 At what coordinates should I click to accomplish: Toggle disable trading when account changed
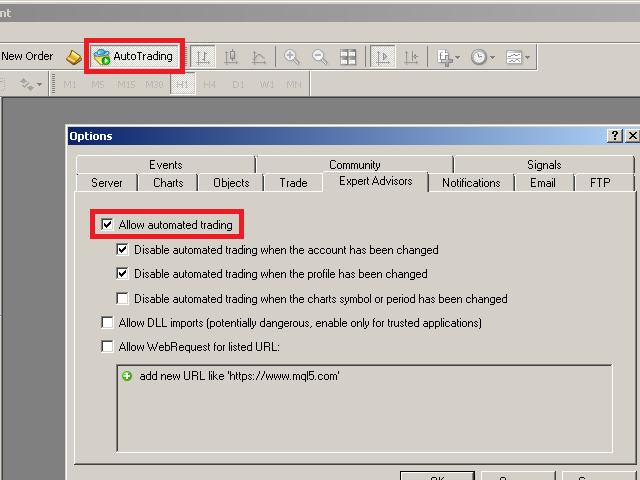click(x=122, y=249)
